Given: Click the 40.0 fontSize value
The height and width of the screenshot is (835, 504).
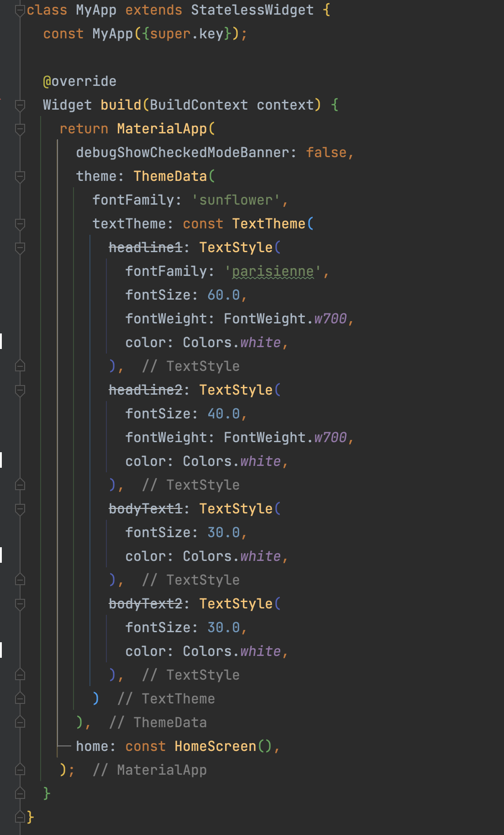Looking at the screenshot, I should tap(224, 414).
